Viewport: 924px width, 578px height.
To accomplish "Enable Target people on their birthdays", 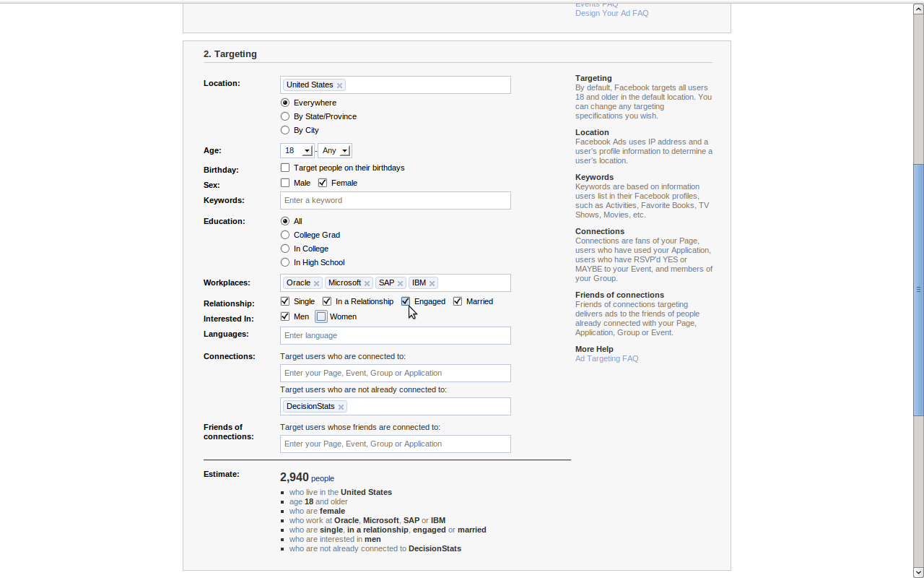I will tap(285, 168).
